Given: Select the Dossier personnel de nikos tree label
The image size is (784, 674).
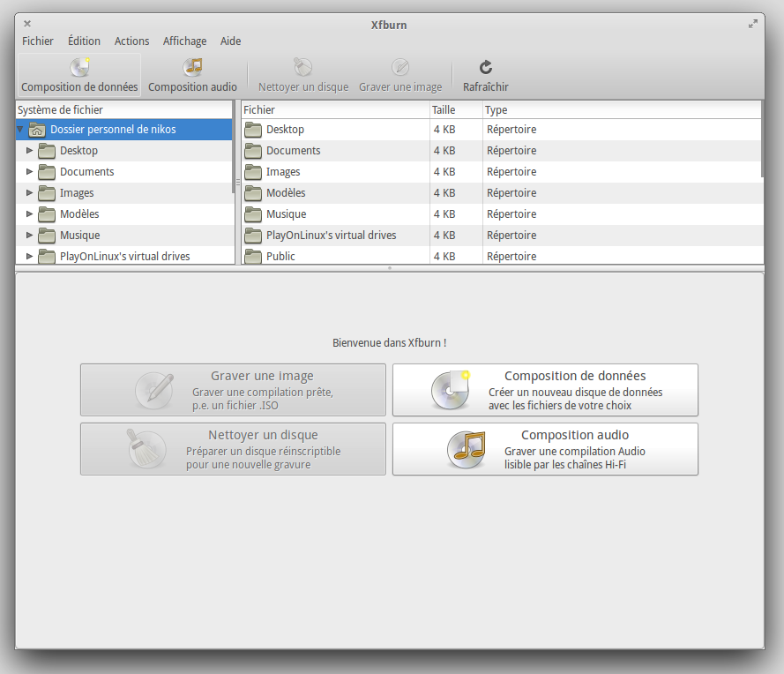Looking at the screenshot, I should [x=113, y=130].
